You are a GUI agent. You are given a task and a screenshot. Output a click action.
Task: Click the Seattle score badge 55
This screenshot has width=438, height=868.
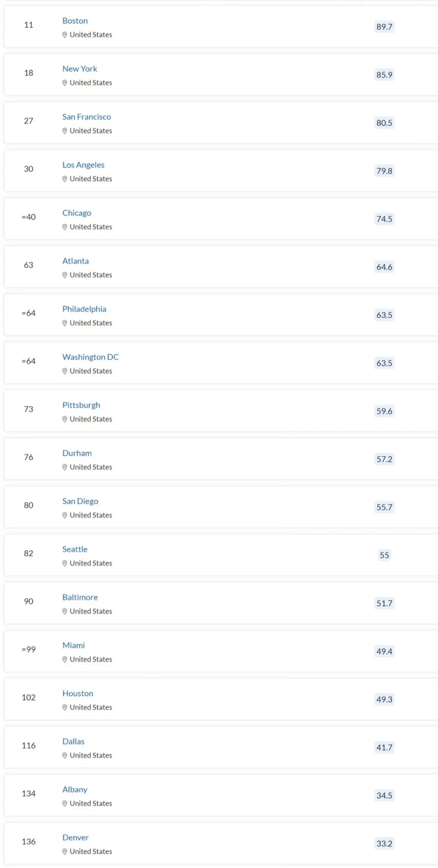pyautogui.click(x=384, y=555)
